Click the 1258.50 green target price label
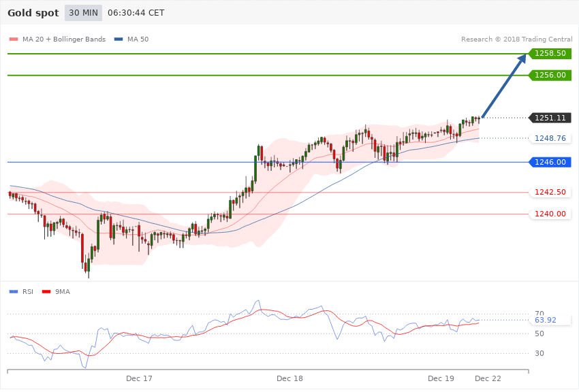Viewport: 579px width, 392px height. (x=550, y=54)
